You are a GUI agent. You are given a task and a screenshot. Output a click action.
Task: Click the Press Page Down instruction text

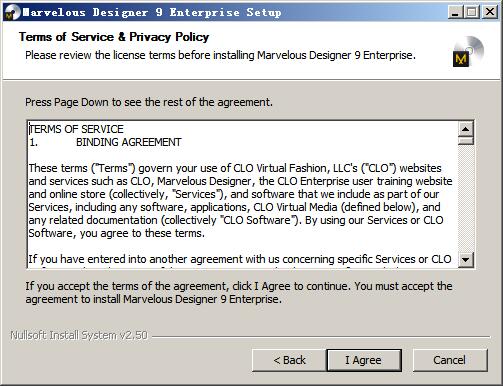tap(149, 102)
